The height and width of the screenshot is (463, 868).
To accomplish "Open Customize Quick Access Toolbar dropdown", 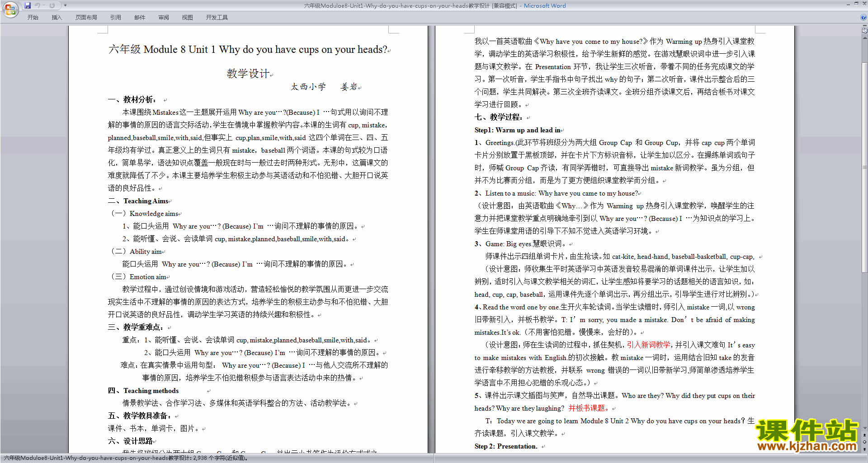I will (x=65, y=5).
